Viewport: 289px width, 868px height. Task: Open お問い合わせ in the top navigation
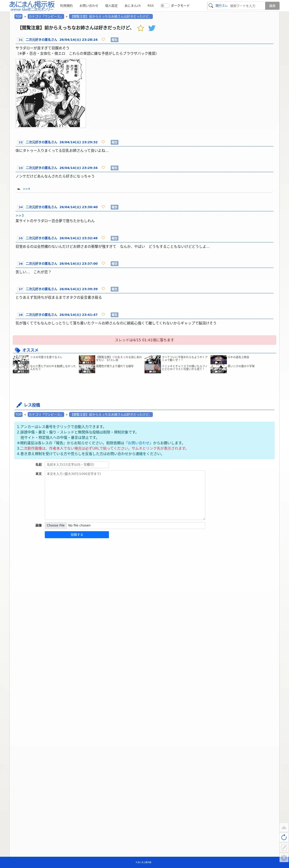tap(89, 6)
